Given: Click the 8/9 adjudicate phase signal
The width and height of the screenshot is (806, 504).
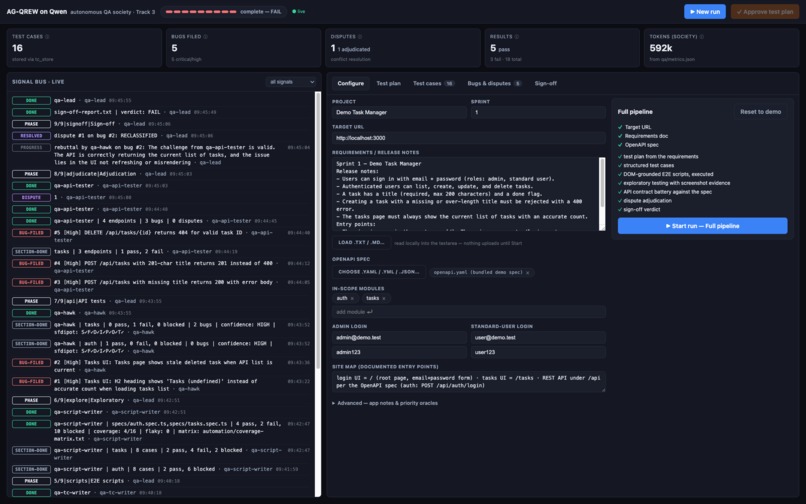Looking at the screenshot, I should (161, 174).
